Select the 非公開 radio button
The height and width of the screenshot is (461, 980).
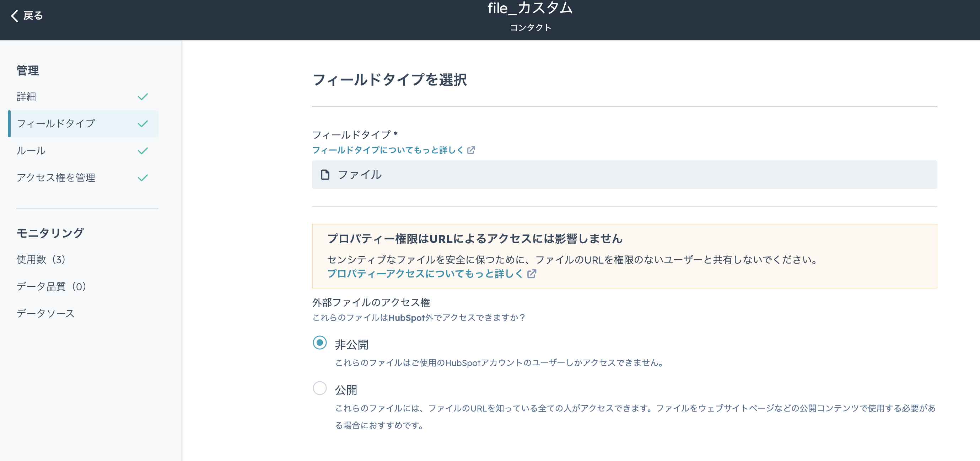[319, 343]
